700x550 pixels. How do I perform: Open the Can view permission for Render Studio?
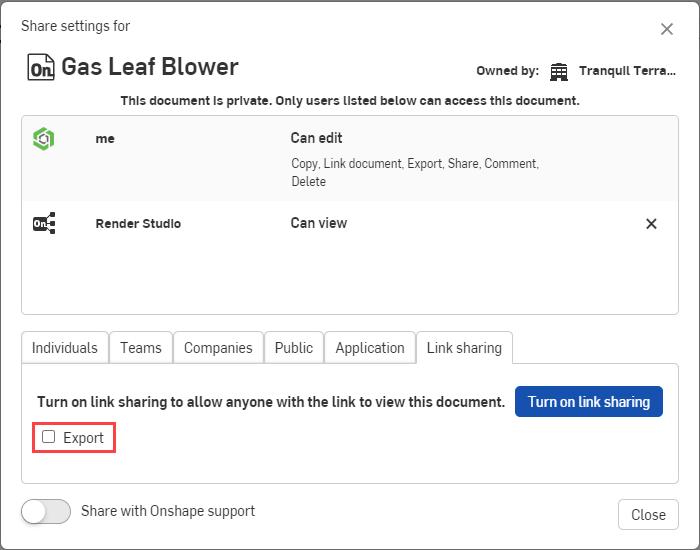click(319, 223)
